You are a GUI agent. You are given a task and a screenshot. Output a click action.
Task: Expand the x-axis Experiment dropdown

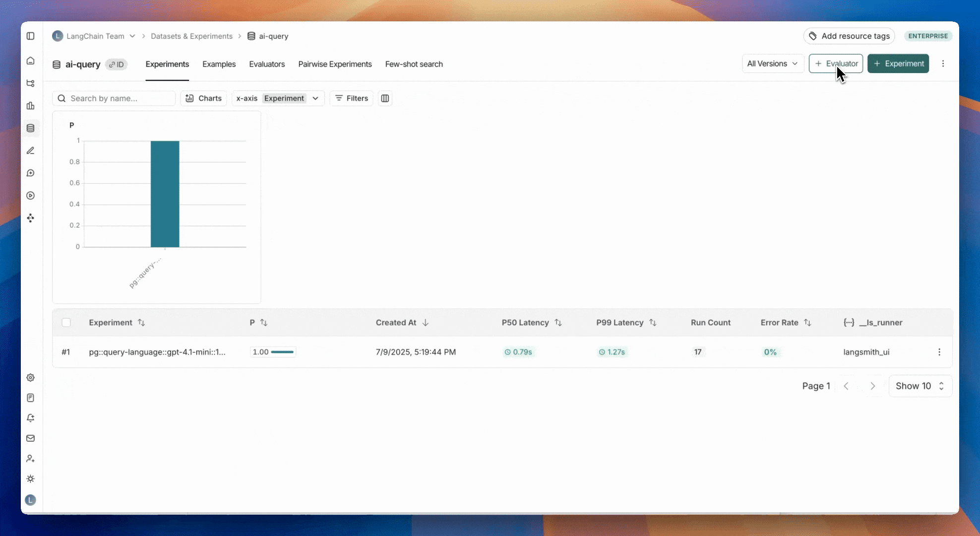tap(278, 98)
